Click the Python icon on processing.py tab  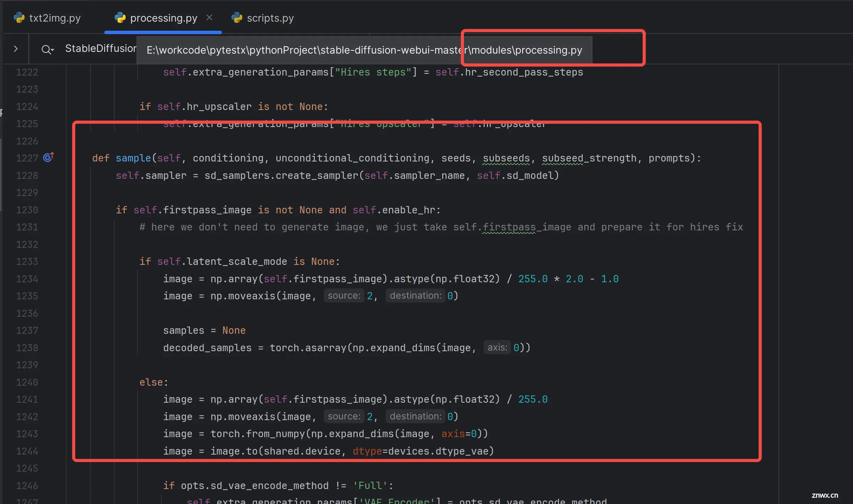tap(120, 18)
